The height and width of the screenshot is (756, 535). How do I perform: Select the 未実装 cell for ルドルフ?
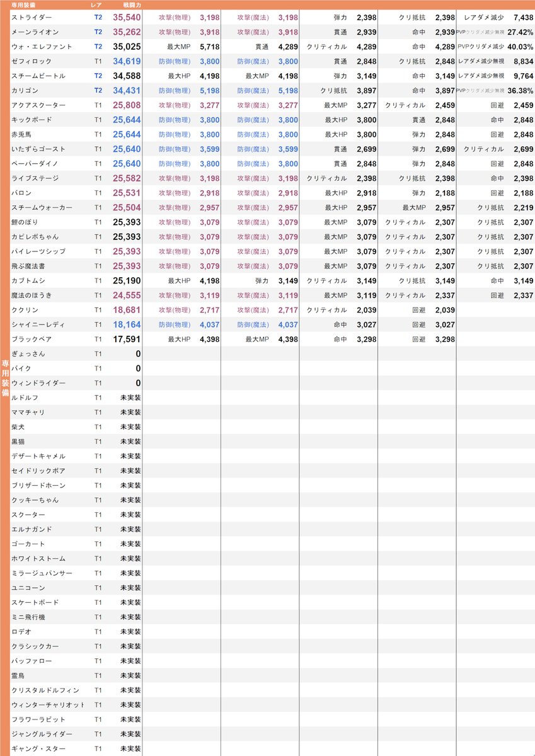tap(130, 397)
